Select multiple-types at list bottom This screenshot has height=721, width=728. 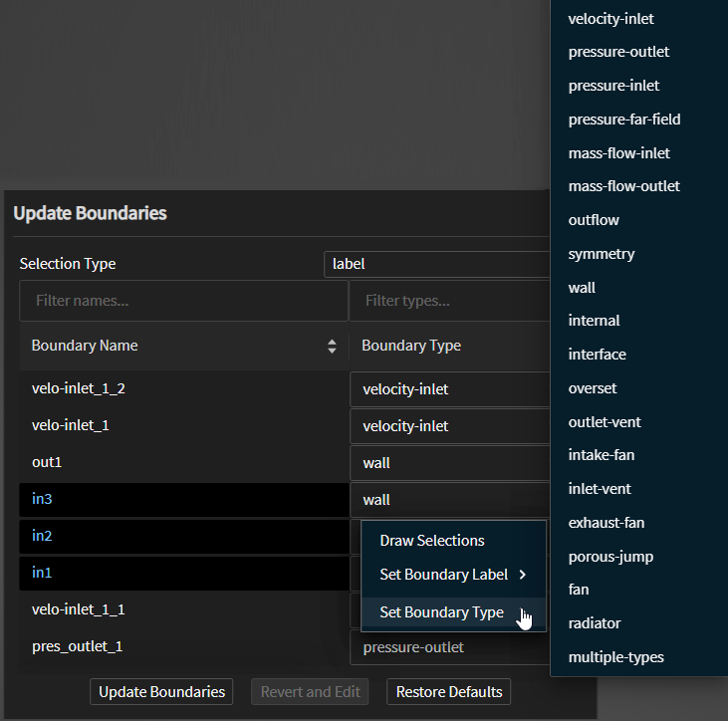[x=615, y=657]
